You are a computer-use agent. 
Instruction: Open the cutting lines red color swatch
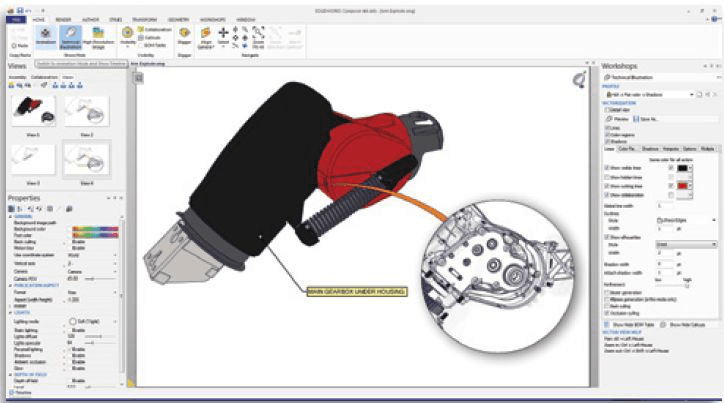click(x=682, y=186)
